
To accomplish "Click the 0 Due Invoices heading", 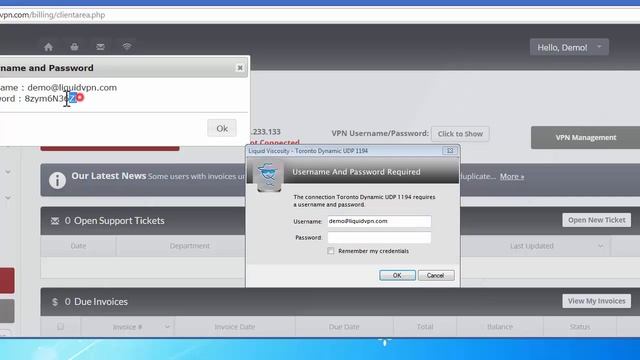I will click(96, 302).
